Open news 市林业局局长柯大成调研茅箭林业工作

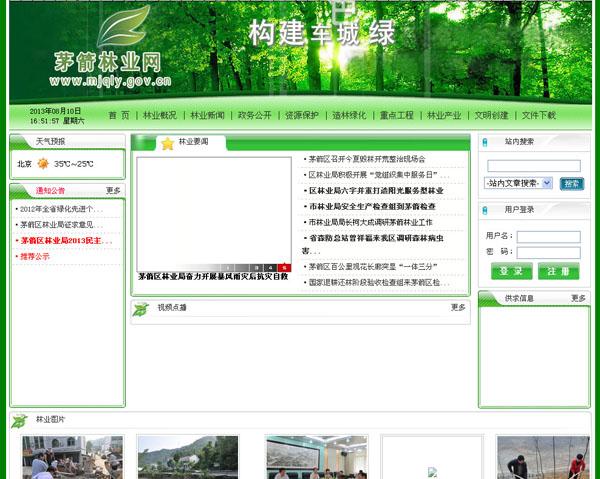point(370,222)
